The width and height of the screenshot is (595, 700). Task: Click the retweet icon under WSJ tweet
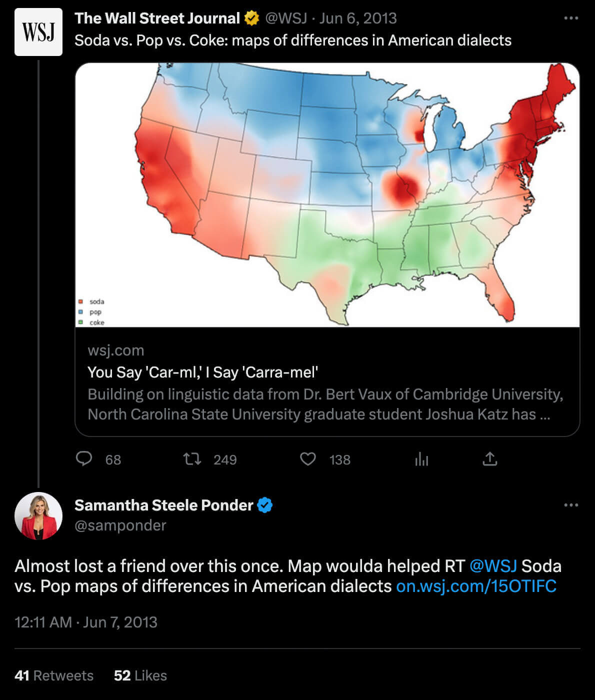coord(192,458)
